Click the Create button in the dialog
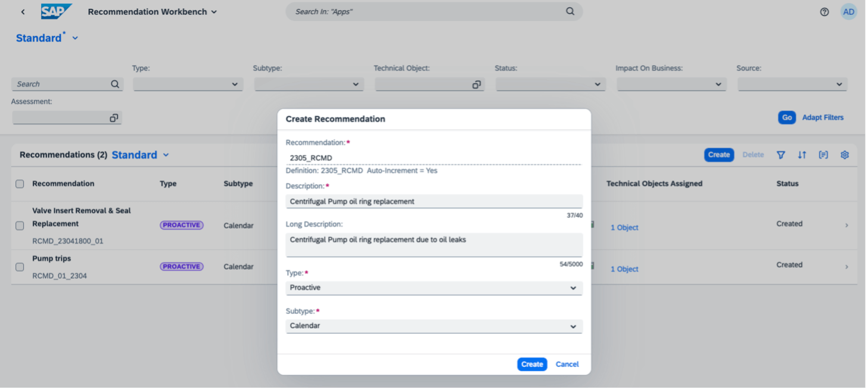This screenshot has height=389, width=868. pyautogui.click(x=531, y=364)
